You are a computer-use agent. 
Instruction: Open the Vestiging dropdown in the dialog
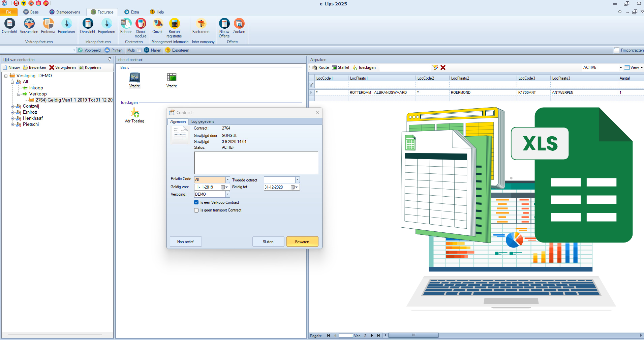[228, 194]
